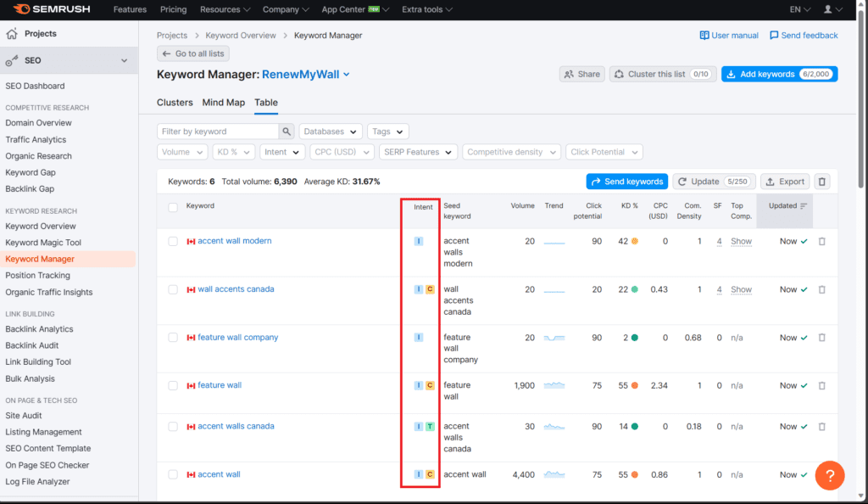Open the Competitive density dropdown
The width and height of the screenshot is (868, 504).
point(511,152)
